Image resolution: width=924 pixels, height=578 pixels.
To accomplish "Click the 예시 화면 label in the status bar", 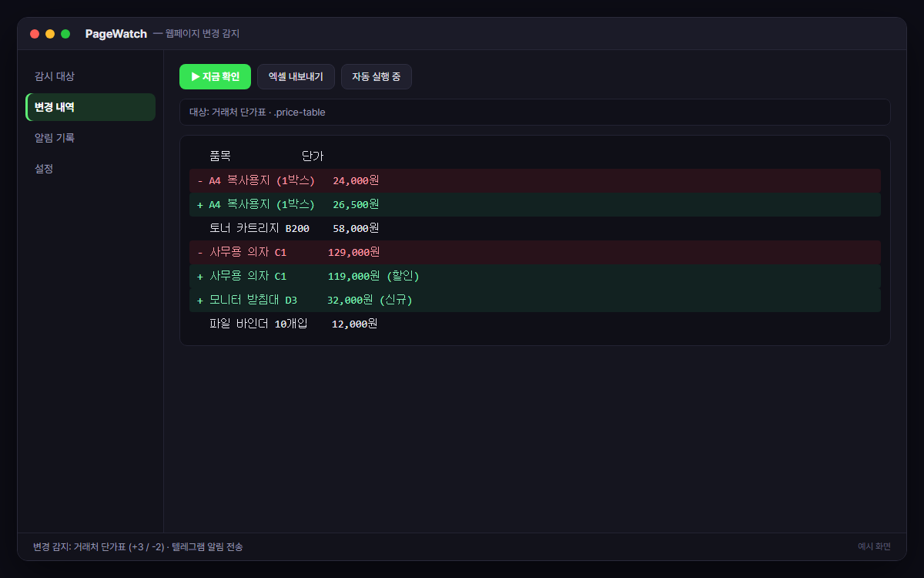I will (874, 546).
